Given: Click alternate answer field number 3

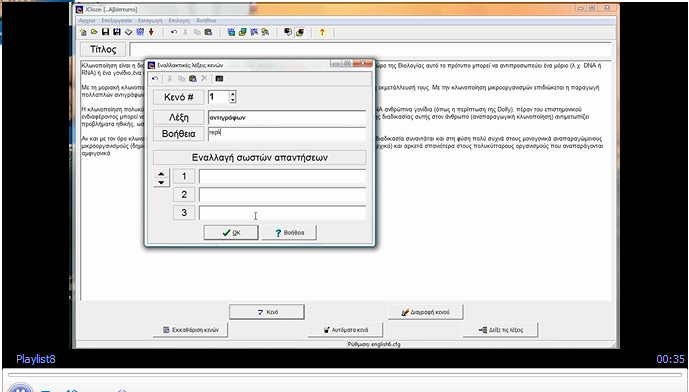Looking at the screenshot, I should pyautogui.click(x=282, y=213).
